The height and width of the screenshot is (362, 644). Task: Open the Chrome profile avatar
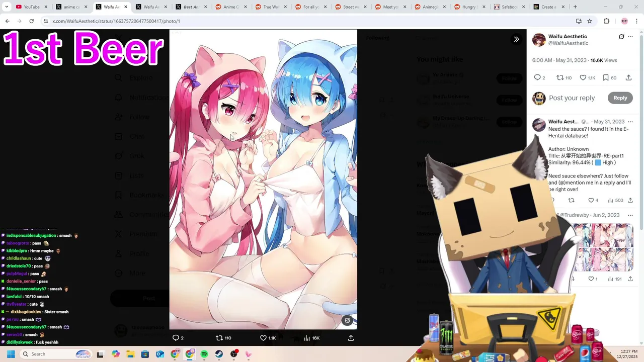624,21
